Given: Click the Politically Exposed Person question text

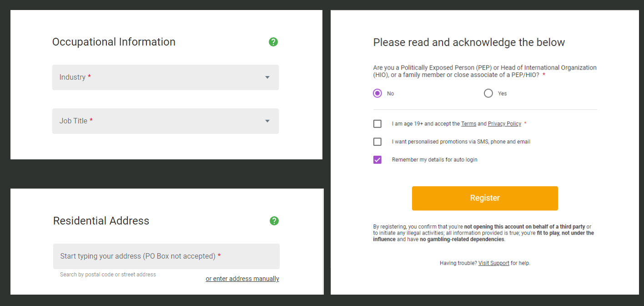Looking at the screenshot, I should [x=485, y=71].
